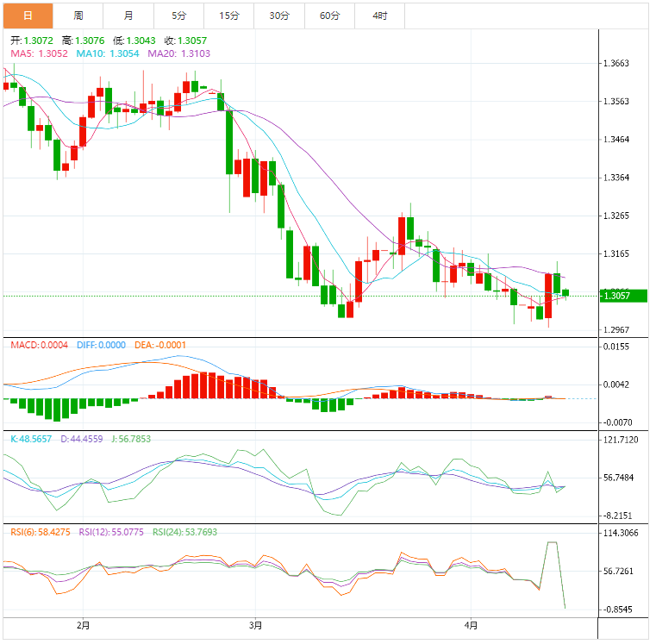The width and height of the screenshot is (656, 644).
Task: Switch to the 60分 timeframe tab
Action: coord(329,16)
